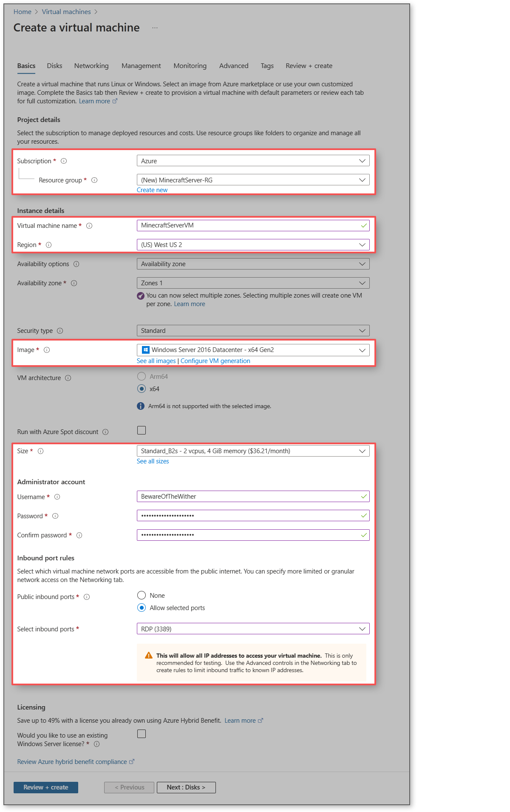
Task: Switch to the Advanced tab
Action: click(x=234, y=66)
